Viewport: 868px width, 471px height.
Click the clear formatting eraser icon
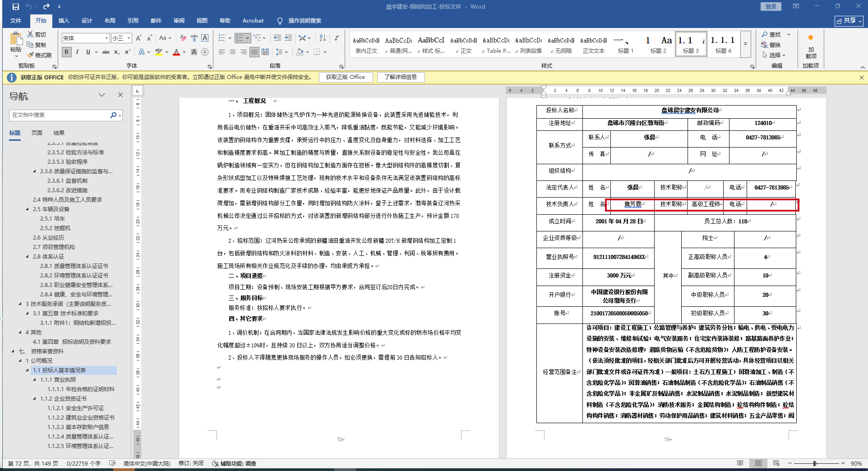point(183,38)
